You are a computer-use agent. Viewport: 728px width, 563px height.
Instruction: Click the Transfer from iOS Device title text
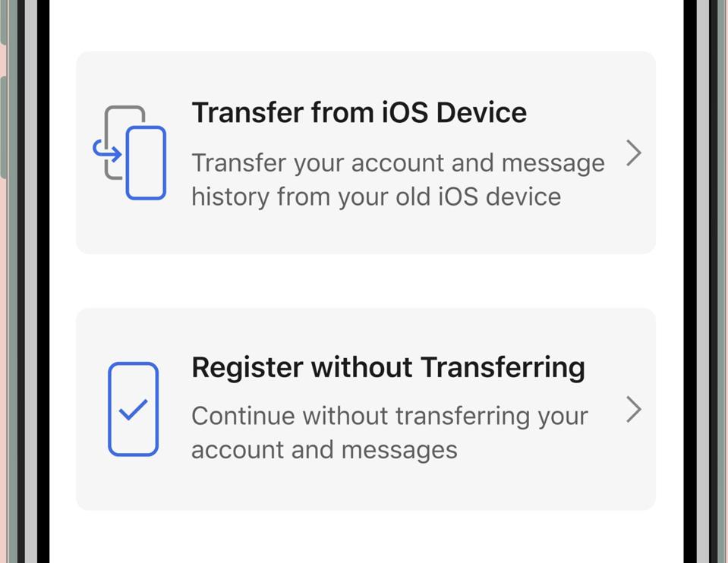(x=360, y=112)
